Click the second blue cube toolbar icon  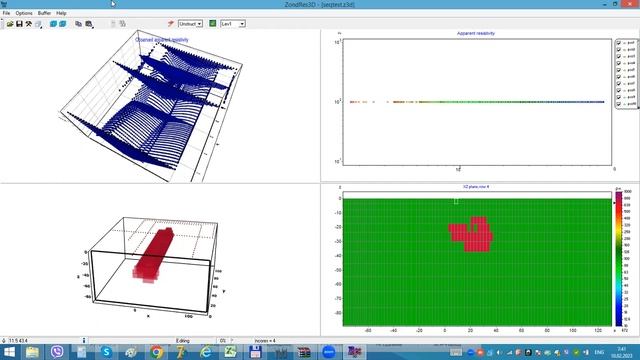tap(62, 24)
